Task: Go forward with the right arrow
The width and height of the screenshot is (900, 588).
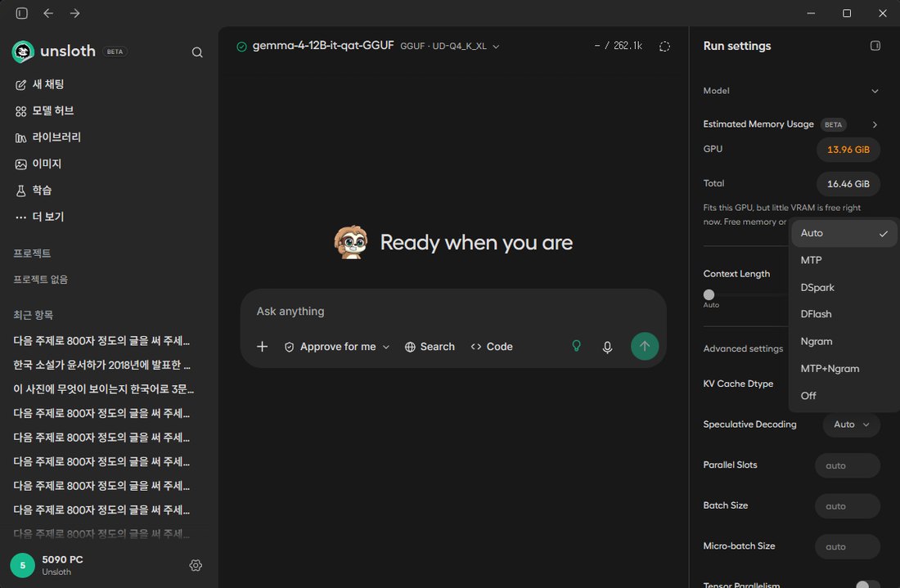Action: coord(75,13)
